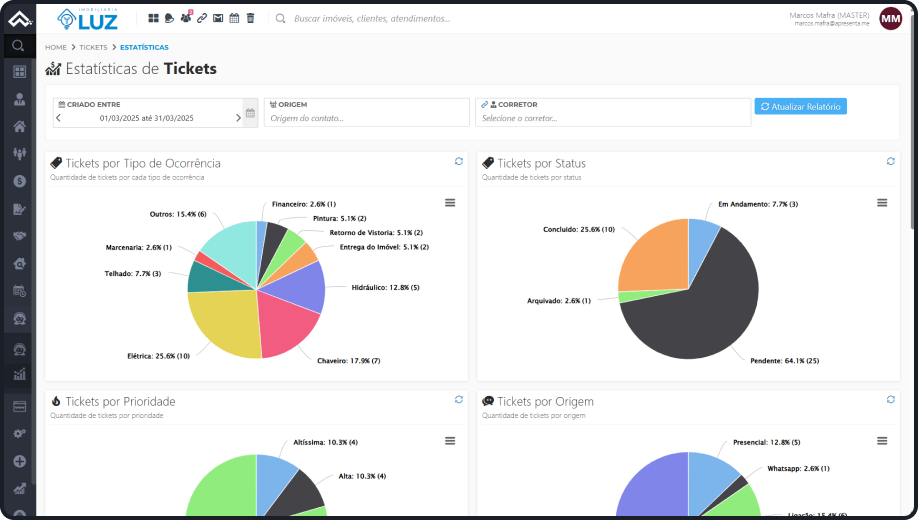The height and width of the screenshot is (520, 918).
Task: Open Tickets por Origem chart hamburger menu
Action: pyautogui.click(x=882, y=441)
